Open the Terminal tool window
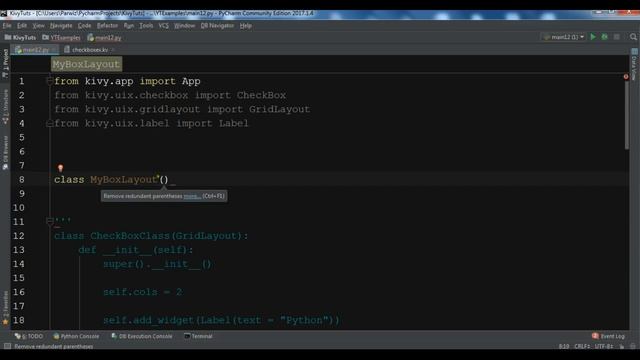Viewport: 640px width, 360px height. [x=198, y=336]
